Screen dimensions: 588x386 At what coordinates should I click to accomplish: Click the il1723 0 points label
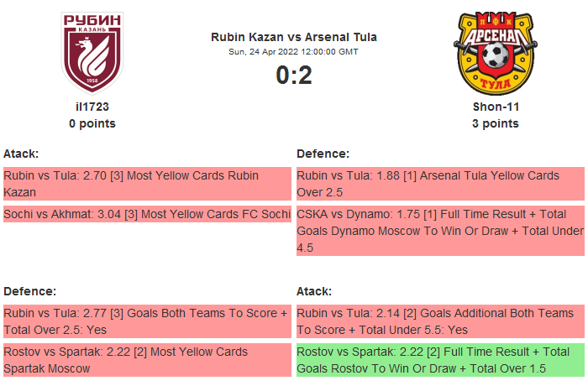(x=92, y=123)
